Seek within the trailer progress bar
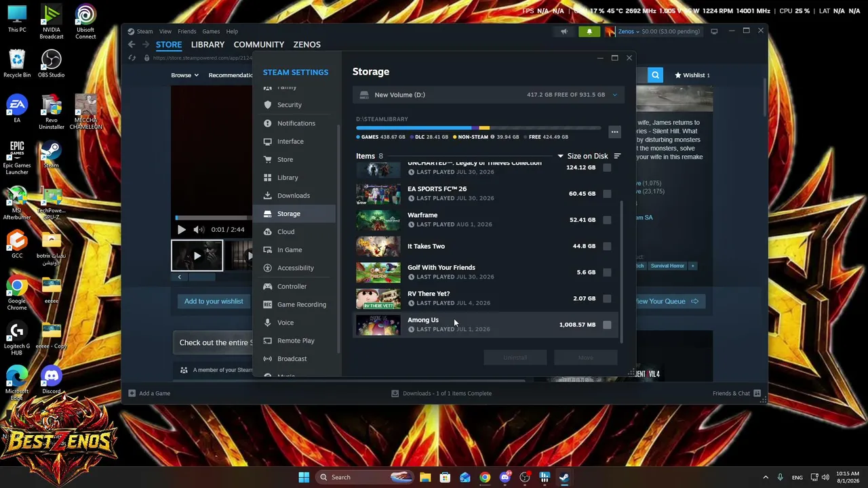868x488 pixels. (214, 218)
